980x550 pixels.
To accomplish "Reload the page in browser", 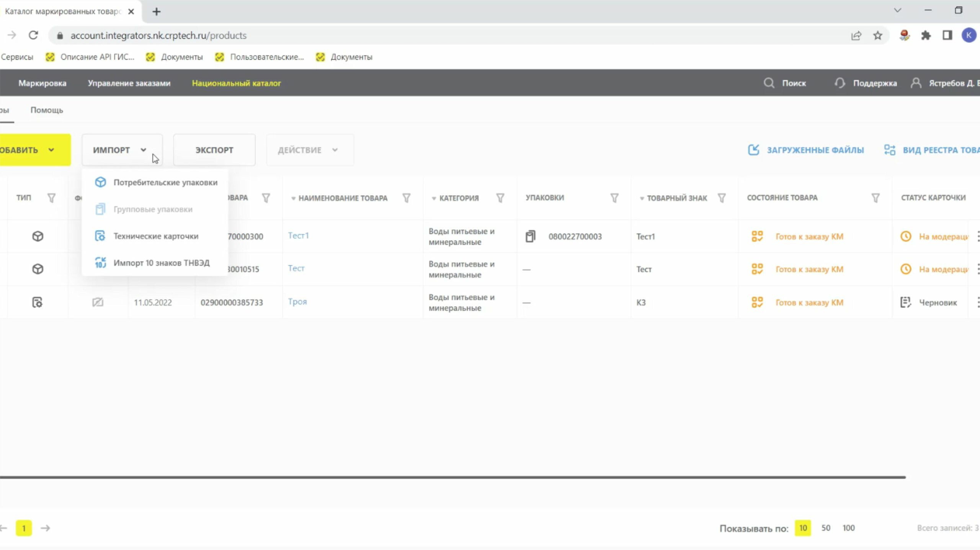I will [x=33, y=35].
